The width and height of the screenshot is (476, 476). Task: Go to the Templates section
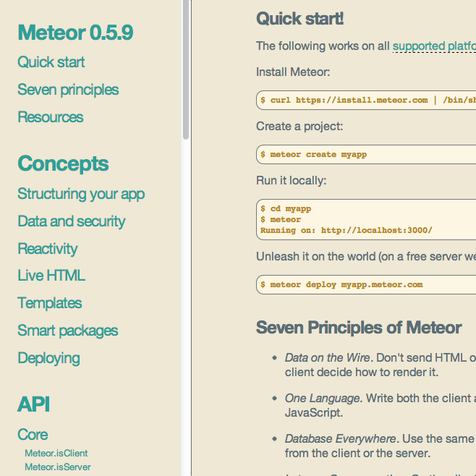(50, 303)
